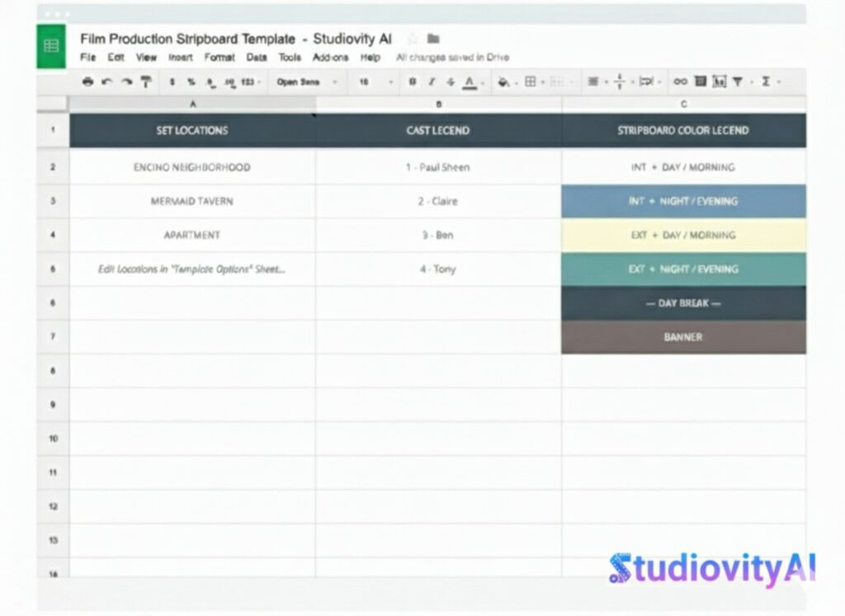Viewport: 845px width, 616px height.
Task: Click the document title to rename
Action: pyautogui.click(x=236, y=39)
